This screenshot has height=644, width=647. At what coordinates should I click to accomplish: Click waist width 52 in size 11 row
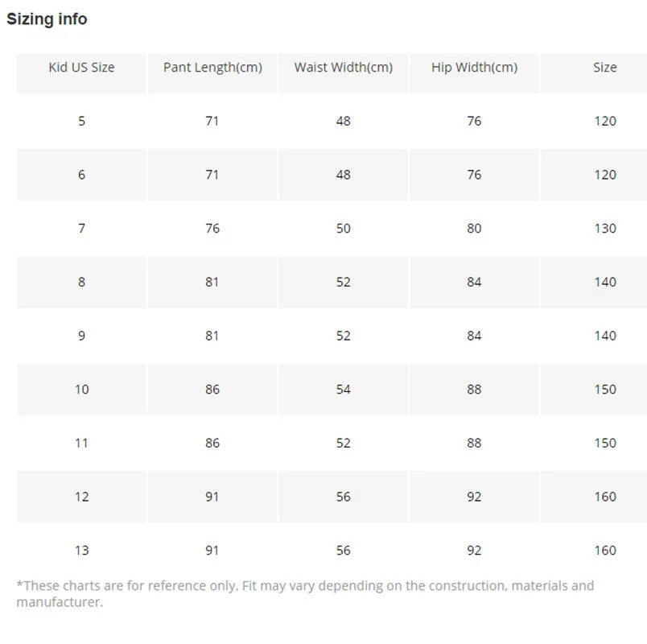click(x=344, y=443)
